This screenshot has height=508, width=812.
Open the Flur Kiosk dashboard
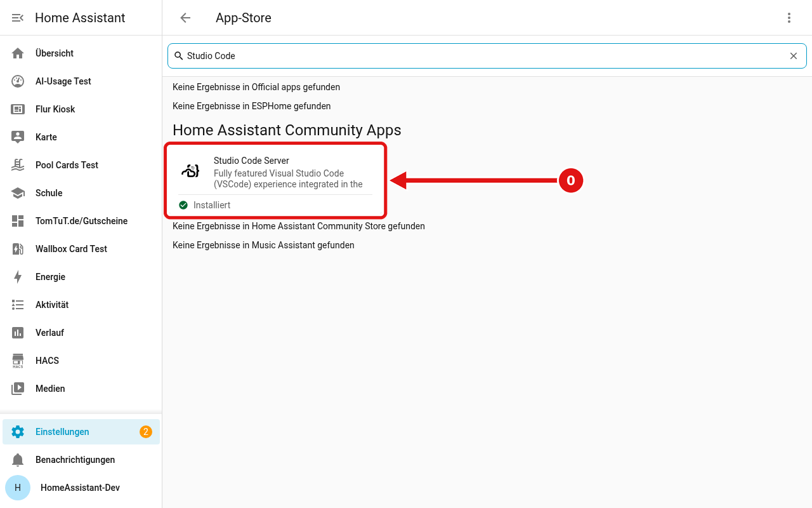(x=81, y=109)
